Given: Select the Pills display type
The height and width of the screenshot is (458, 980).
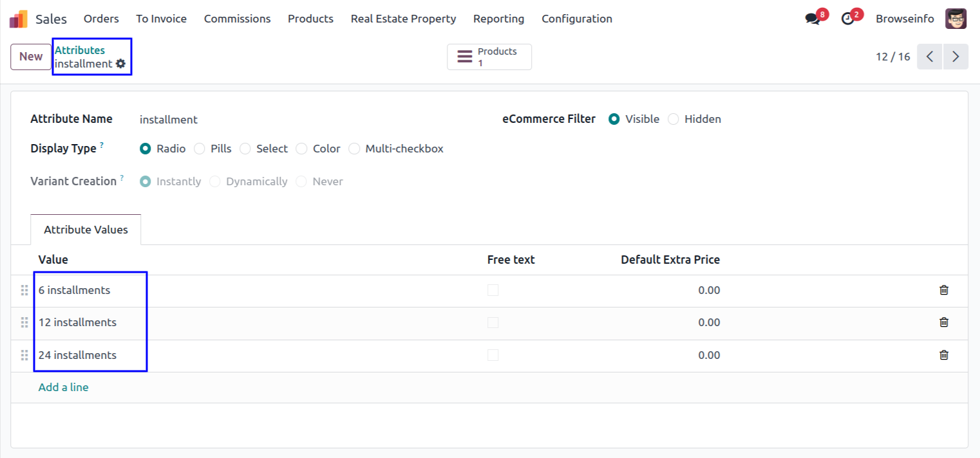Looking at the screenshot, I should (x=200, y=149).
